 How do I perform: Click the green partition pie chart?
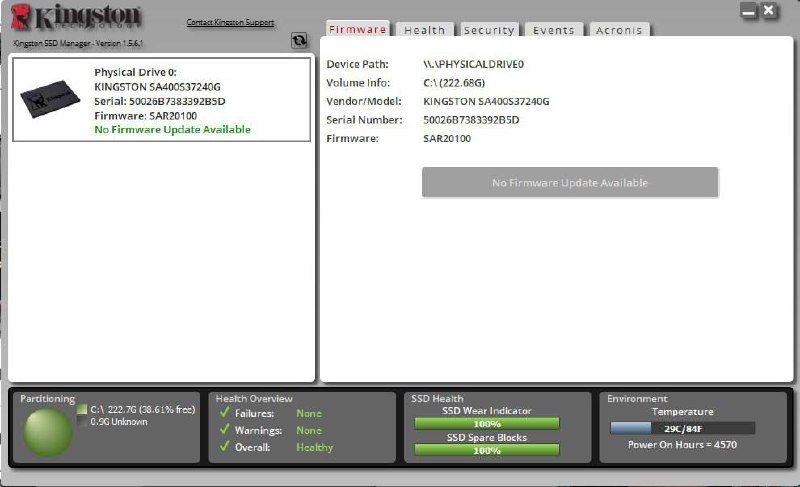click(x=48, y=432)
